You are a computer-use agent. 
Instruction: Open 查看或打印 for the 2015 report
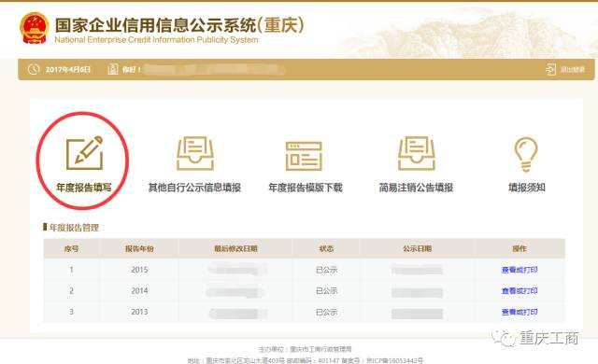(x=520, y=270)
